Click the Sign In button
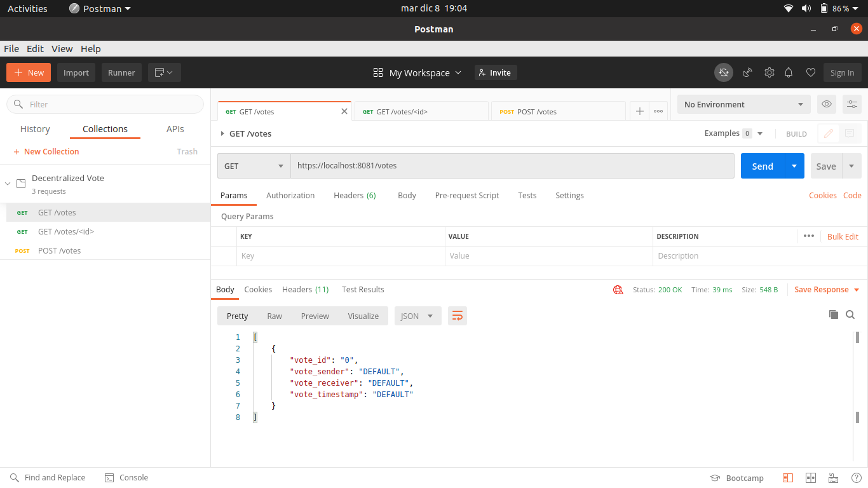The height and width of the screenshot is (488, 868). 843,72
